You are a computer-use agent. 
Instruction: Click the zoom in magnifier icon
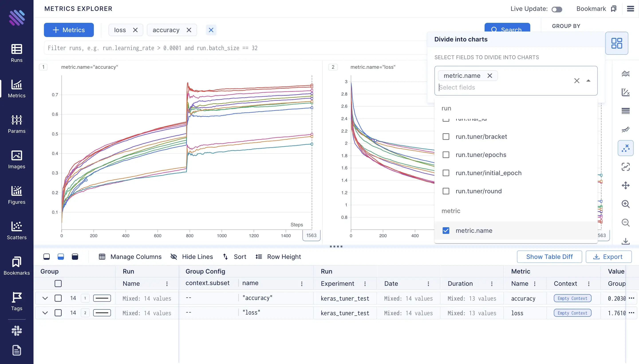[x=625, y=204]
